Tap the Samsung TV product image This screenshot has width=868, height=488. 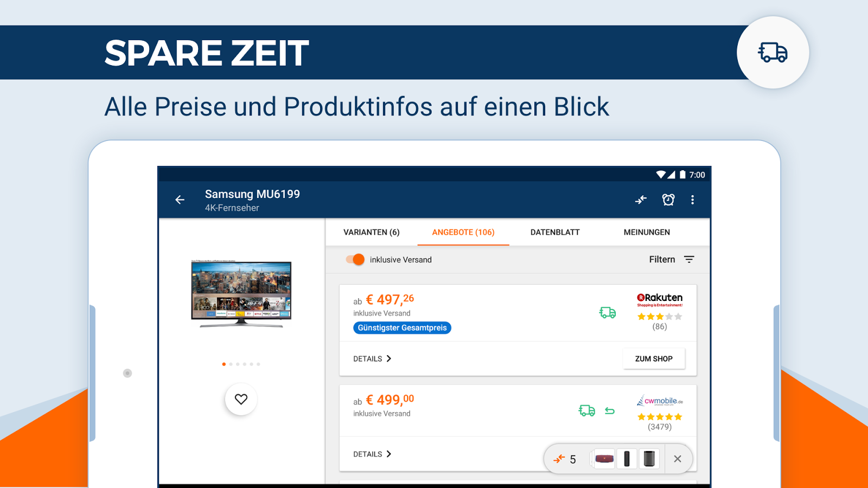[x=241, y=293]
